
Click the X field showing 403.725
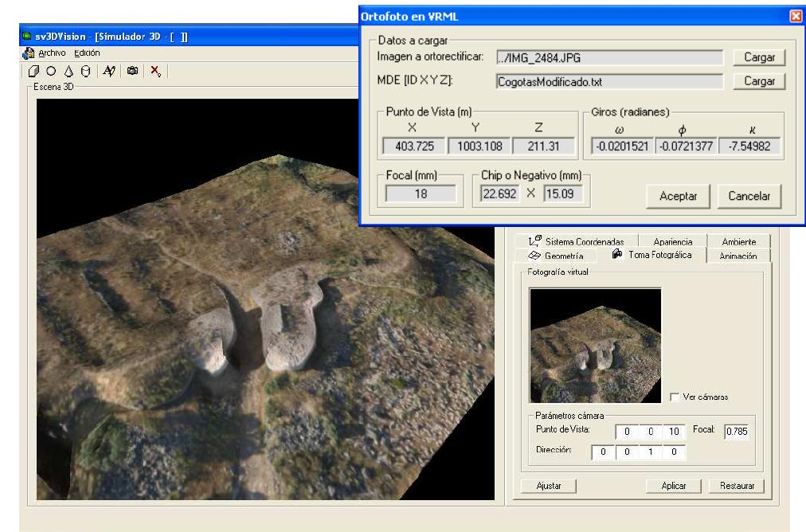point(414,146)
